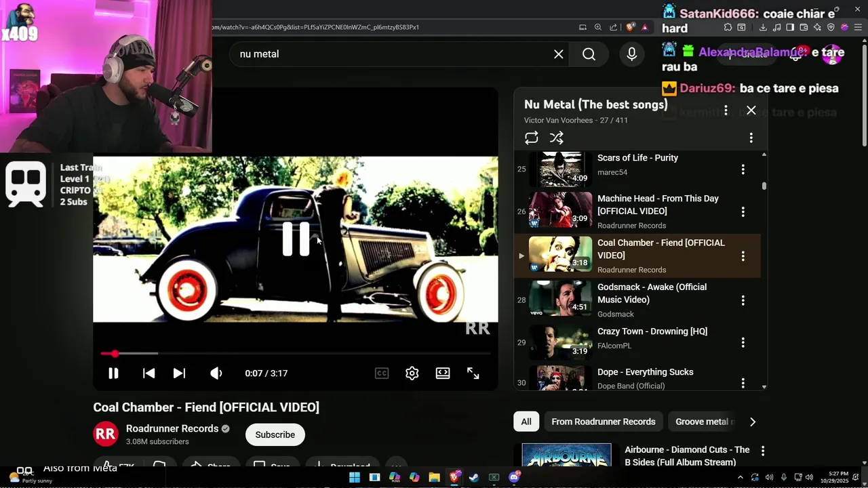
Task: Open options for Airbourne - Diamond Cuts video
Action: 763,451
